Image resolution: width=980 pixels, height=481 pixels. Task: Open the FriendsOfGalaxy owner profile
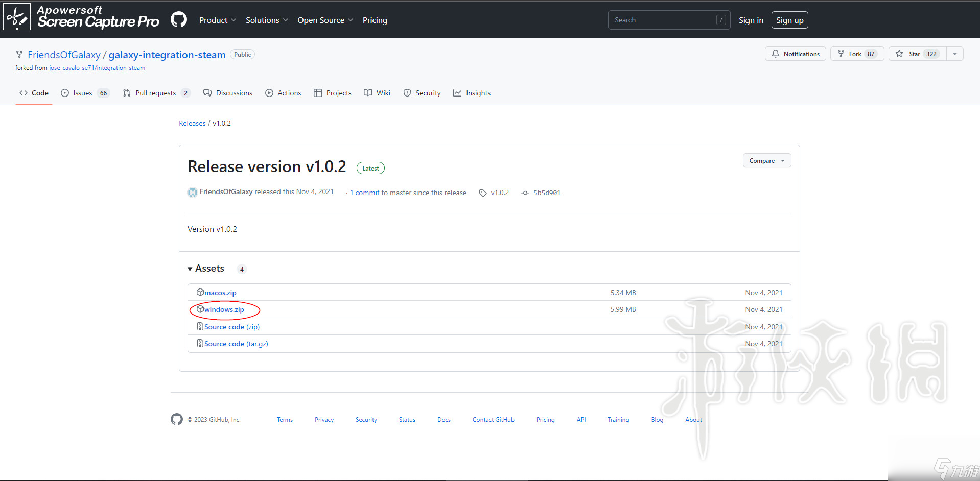tap(64, 55)
